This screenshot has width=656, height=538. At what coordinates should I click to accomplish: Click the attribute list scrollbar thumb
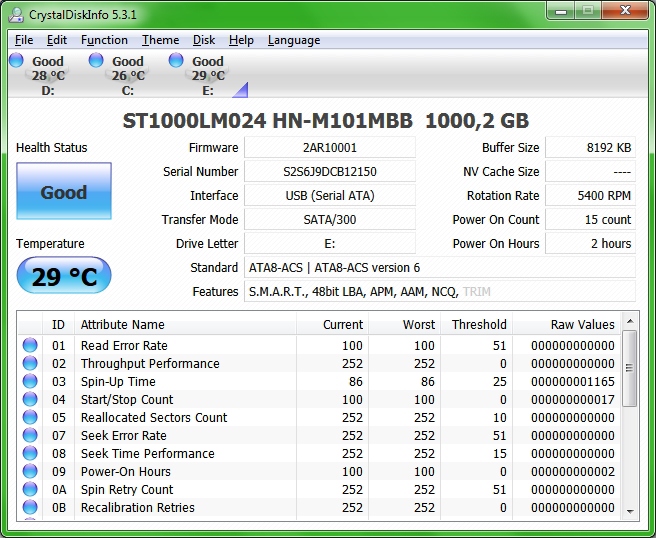630,368
